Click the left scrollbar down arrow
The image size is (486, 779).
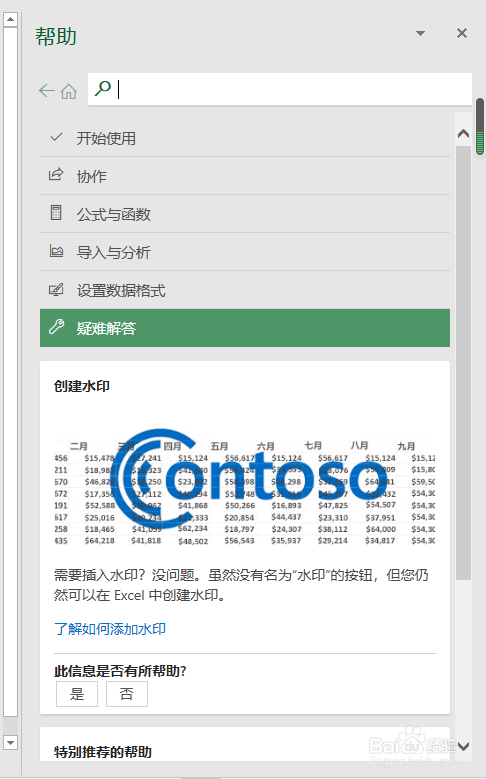[x=10, y=743]
